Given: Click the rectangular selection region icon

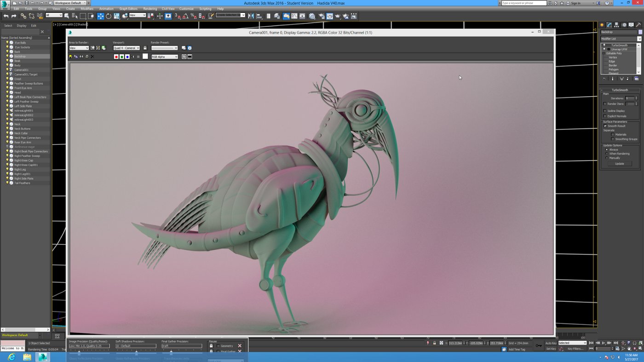Looking at the screenshot, I should point(83,16).
